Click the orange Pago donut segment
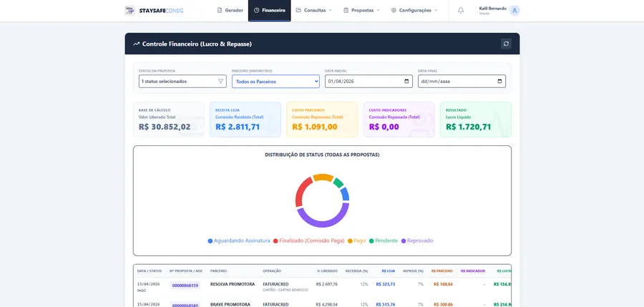 coord(323,177)
